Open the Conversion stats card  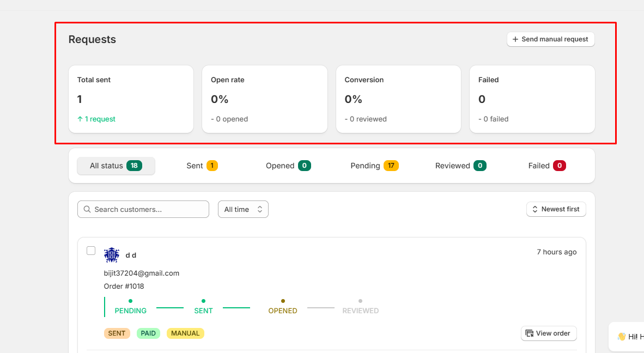point(398,99)
